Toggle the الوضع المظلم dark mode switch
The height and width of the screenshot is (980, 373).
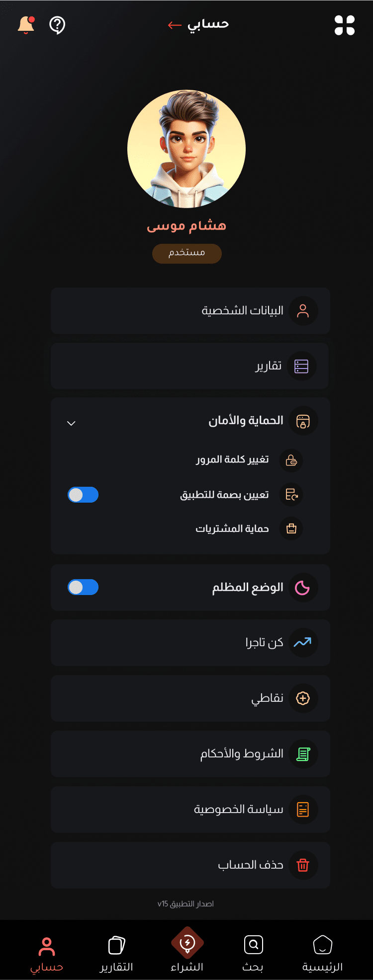tap(83, 587)
